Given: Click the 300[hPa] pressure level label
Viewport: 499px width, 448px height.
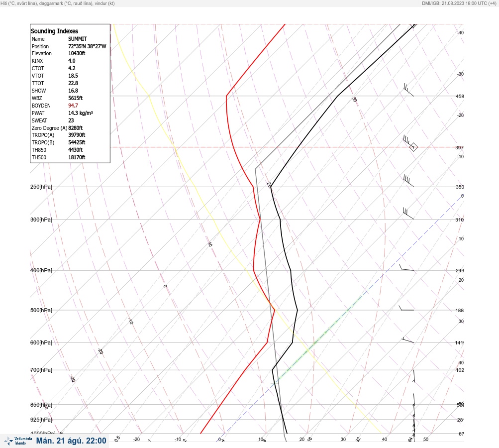Looking at the screenshot, I should (41, 220).
